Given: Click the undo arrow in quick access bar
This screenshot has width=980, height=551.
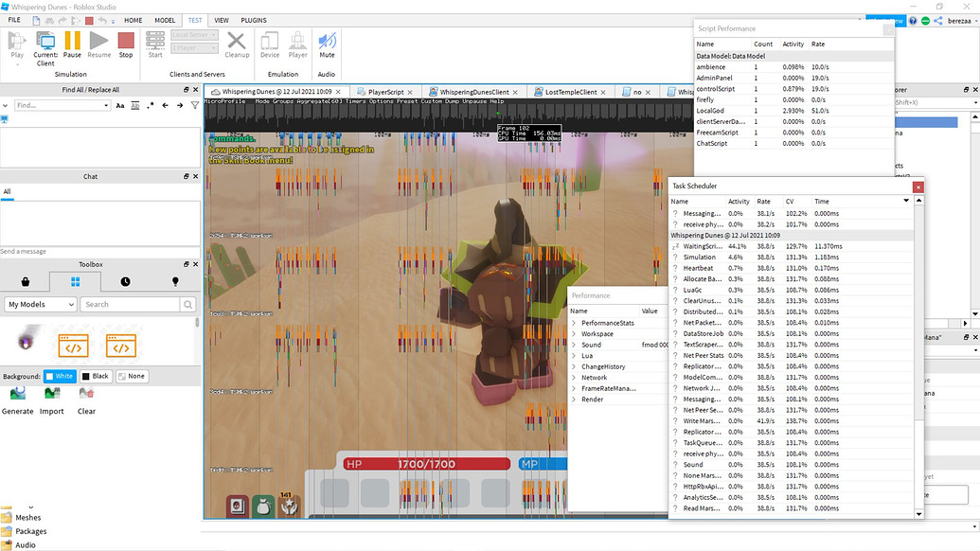Looking at the screenshot, I should 102,21.
